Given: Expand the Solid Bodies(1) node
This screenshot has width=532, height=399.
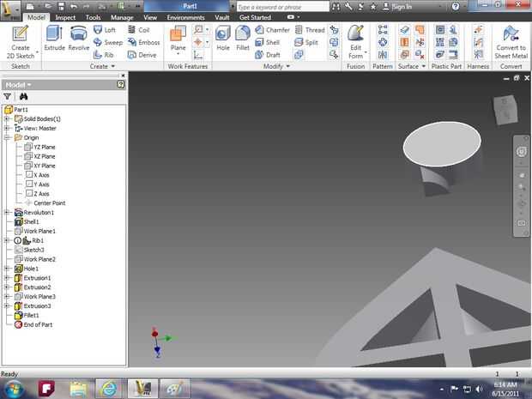Looking at the screenshot, I should pyautogui.click(x=7, y=118).
